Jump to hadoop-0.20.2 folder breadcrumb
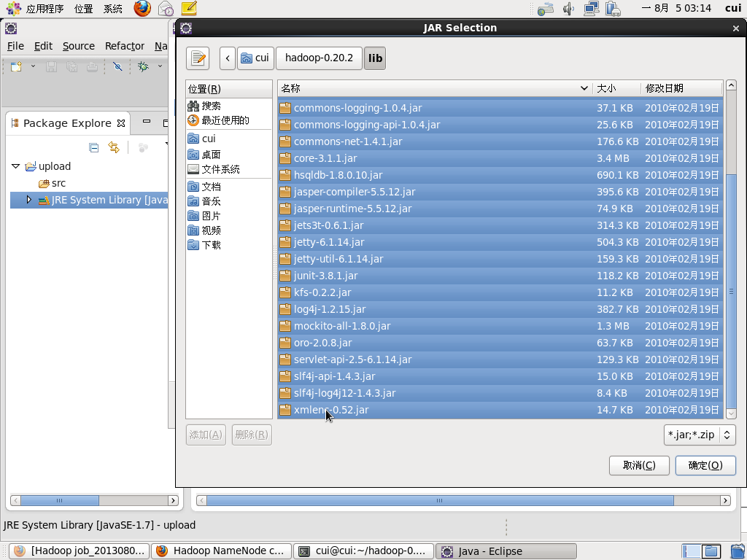 (320, 58)
